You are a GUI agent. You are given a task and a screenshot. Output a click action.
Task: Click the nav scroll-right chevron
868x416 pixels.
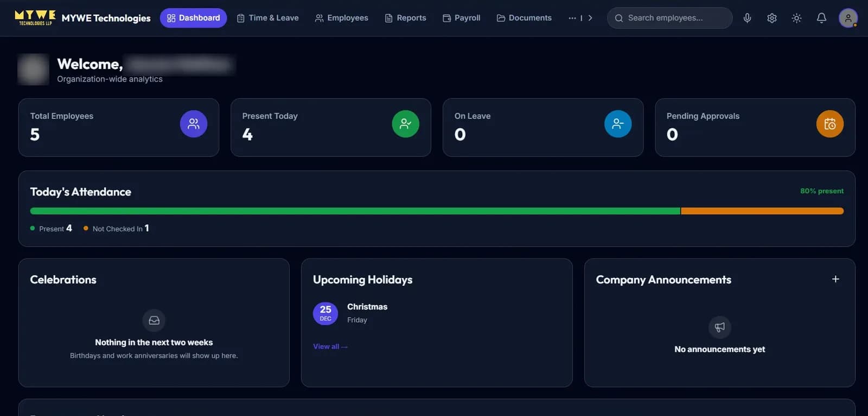pyautogui.click(x=590, y=18)
